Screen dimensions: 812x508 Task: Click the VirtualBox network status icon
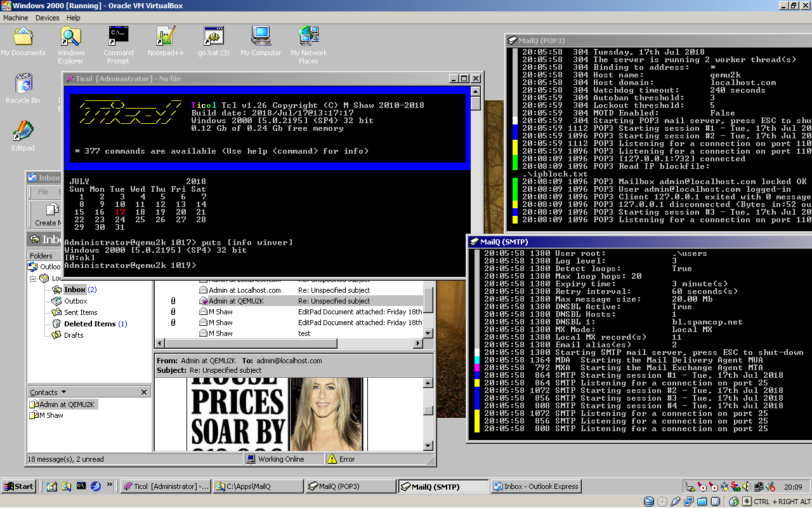688,502
